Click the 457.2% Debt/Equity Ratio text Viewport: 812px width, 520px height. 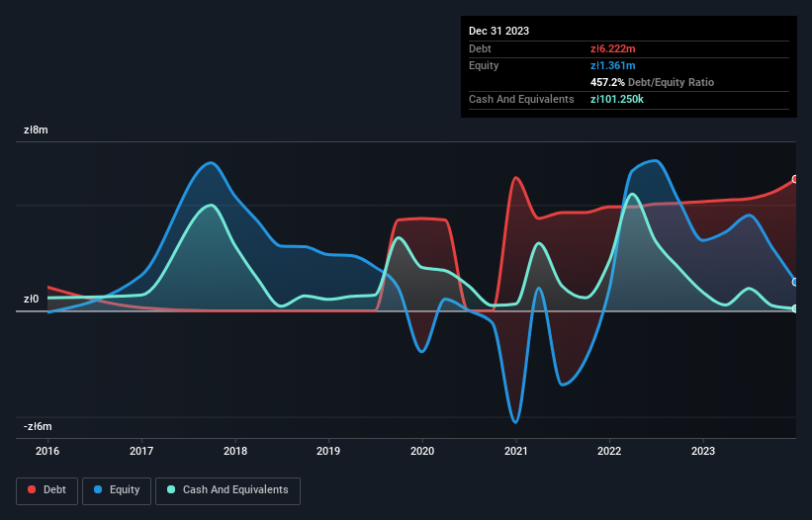652,82
